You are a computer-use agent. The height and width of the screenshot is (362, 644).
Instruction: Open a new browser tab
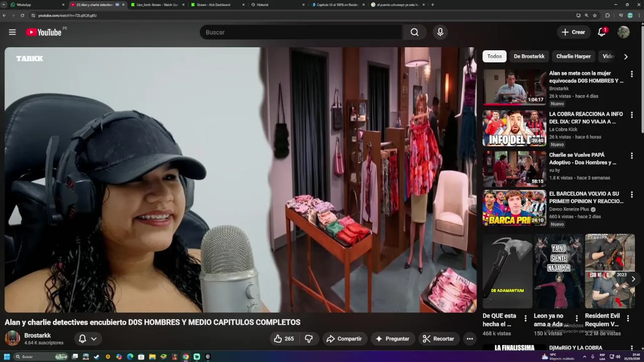point(433,5)
